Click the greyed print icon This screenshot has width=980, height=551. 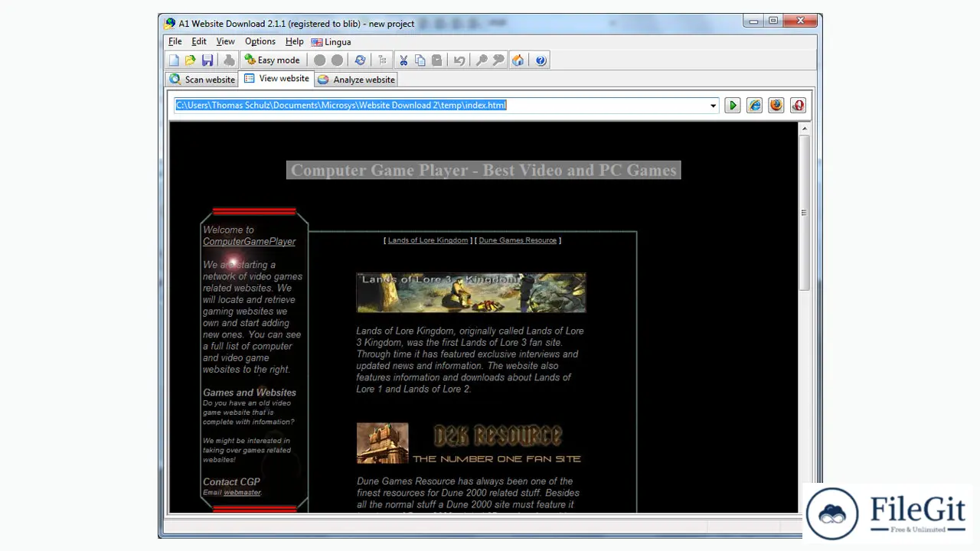pos(228,60)
